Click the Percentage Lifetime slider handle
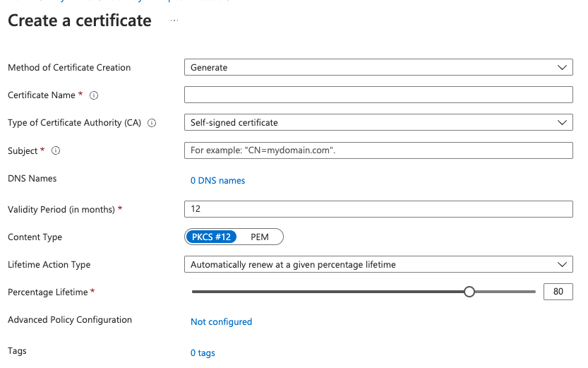 tap(469, 292)
